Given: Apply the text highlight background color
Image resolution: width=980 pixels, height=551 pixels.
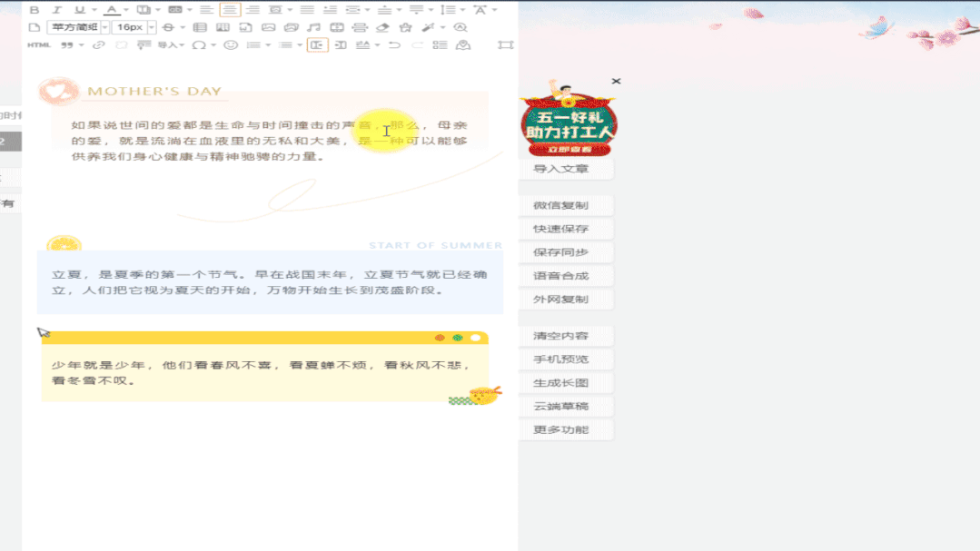Looking at the screenshot, I should pos(175,10).
